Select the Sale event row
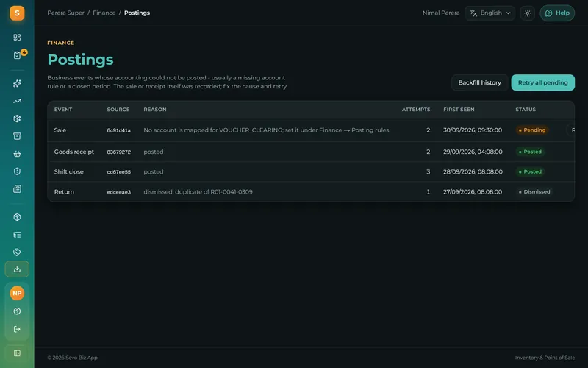588x368 pixels. pos(311,130)
